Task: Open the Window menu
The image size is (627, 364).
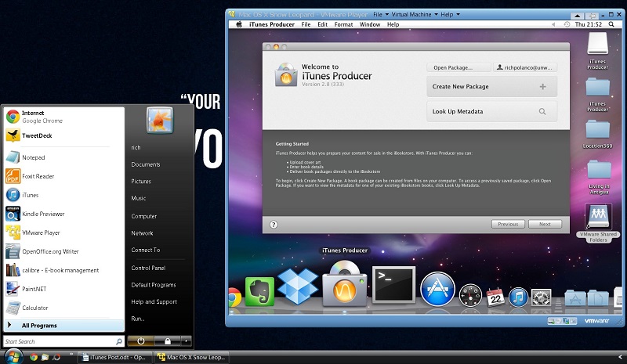Action: (x=370, y=24)
